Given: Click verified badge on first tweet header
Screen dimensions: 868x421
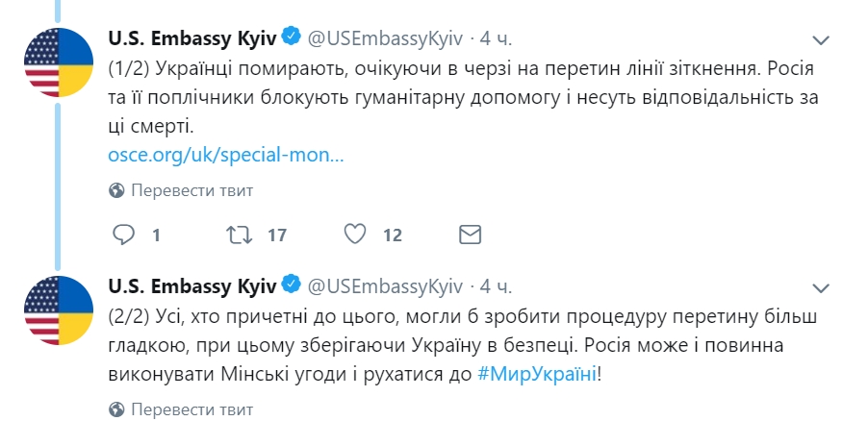Looking at the screenshot, I should coord(291,37).
